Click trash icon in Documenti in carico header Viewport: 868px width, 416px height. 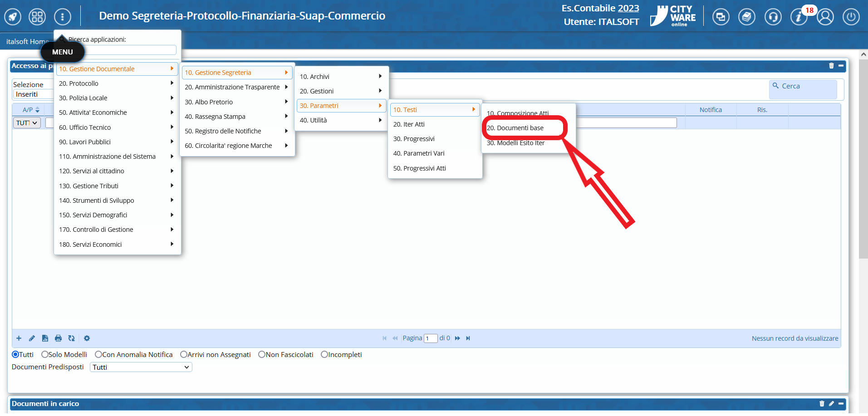click(x=822, y=404)
